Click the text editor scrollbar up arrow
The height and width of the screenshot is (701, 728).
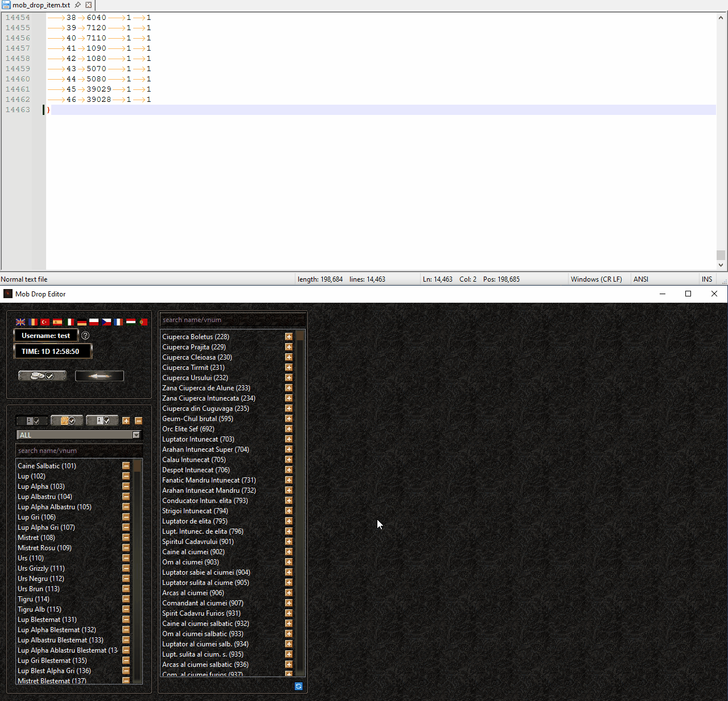721,18
